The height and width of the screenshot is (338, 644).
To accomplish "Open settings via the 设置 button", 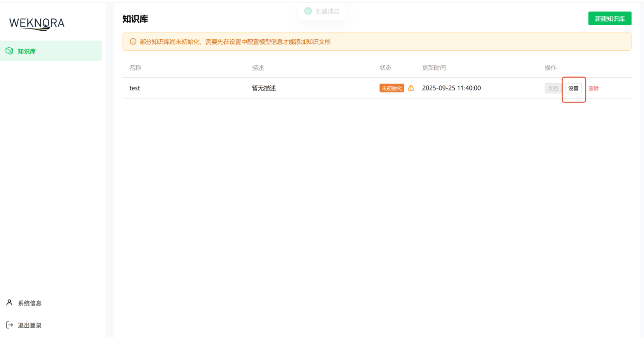I will pyautogui.click(x=573, y=88).
